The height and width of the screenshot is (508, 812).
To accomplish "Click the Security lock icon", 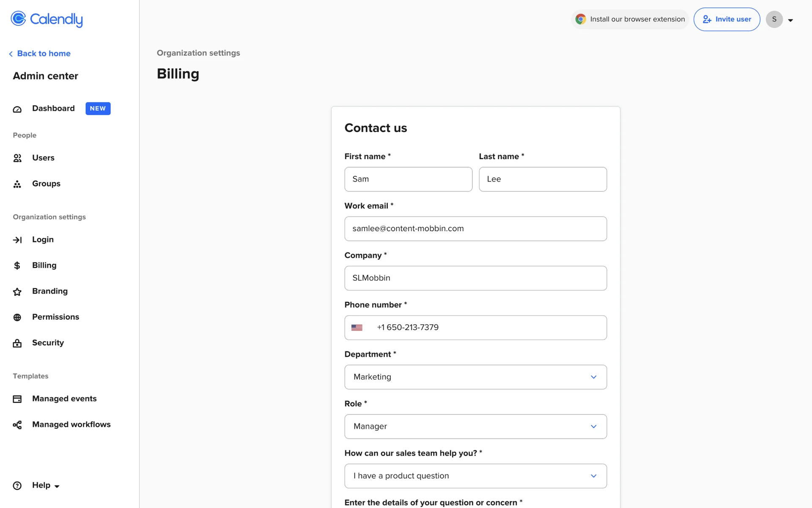I will pyautogui.click(x=17, y=343).
